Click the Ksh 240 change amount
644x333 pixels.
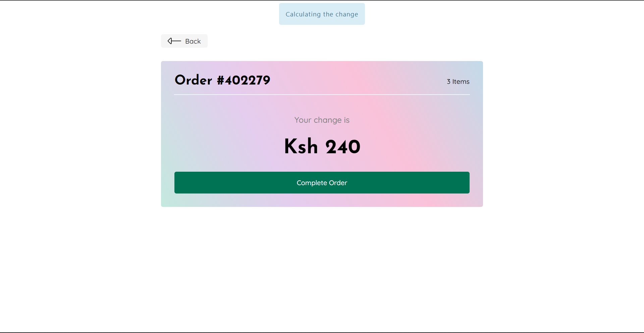click(x=322, y=146)
